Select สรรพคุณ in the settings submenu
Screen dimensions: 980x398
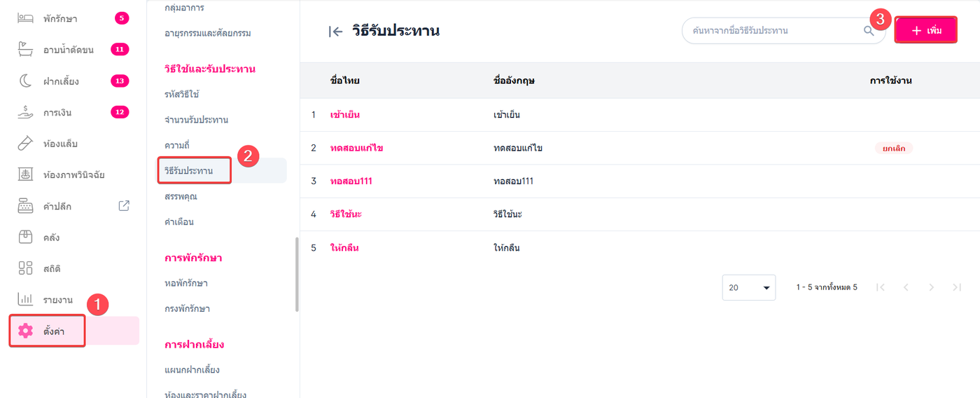(181, 196)
